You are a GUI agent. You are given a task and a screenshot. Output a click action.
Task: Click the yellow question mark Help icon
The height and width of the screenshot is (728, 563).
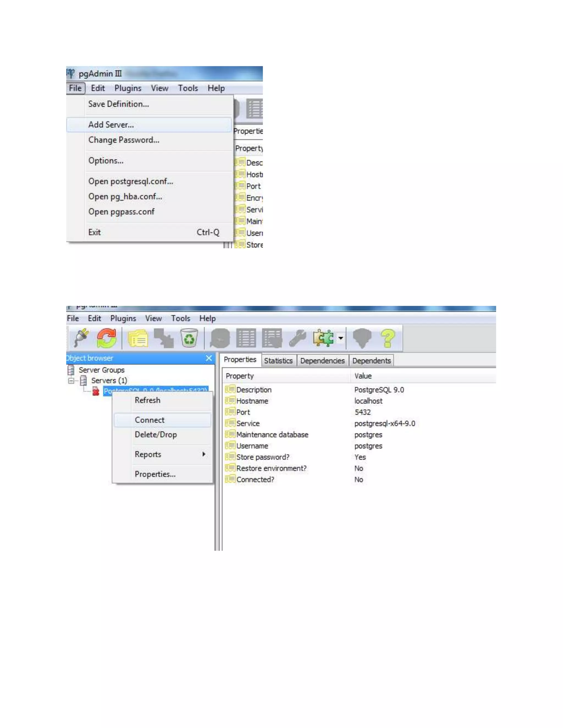point(388,338)
